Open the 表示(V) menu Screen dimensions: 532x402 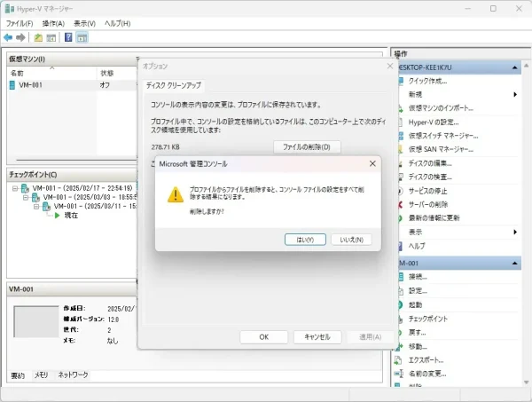[x=85, y=23]
